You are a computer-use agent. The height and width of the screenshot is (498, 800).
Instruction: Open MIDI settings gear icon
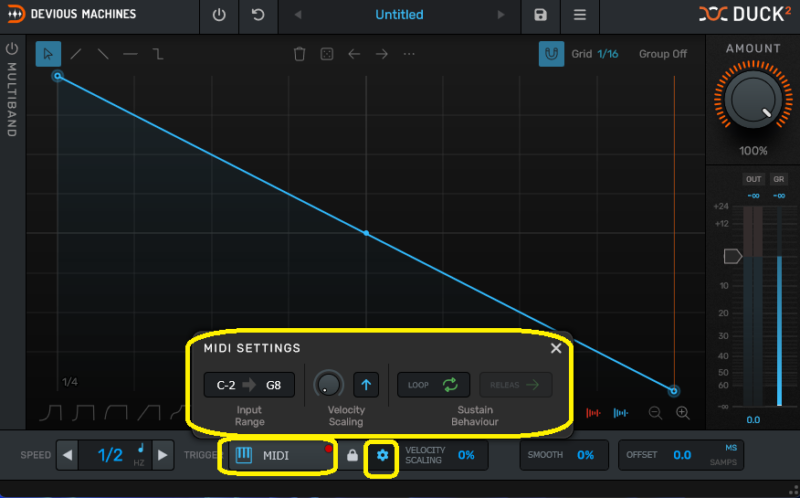pyautogui.click(x=382, y=455)
